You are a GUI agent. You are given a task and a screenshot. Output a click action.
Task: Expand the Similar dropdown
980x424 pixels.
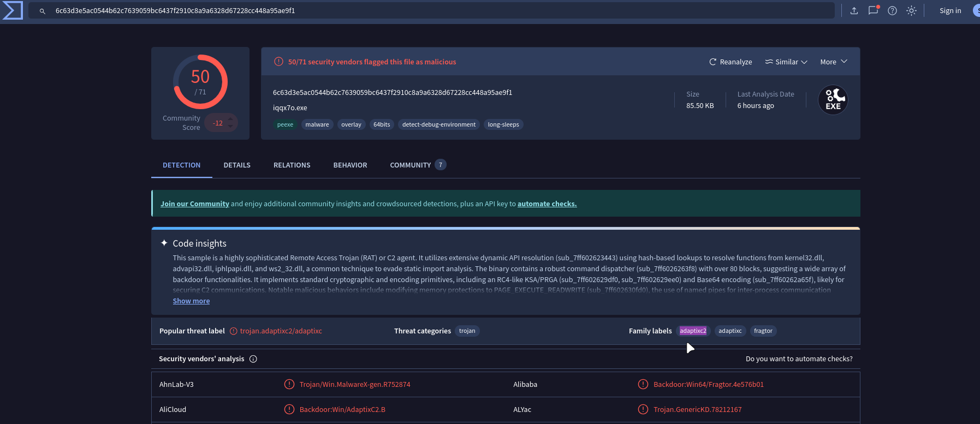786,62
